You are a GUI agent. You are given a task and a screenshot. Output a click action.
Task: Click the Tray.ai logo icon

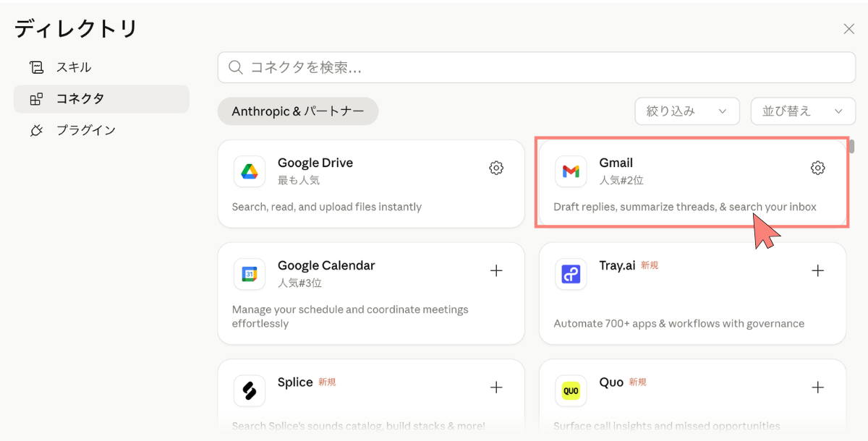click(571, 274)
